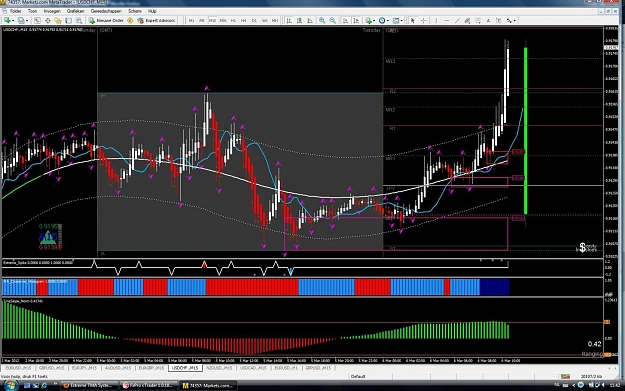This screenshot has width=625, height=391.
Task: Click the yellow MetaEditor icon
Action: pyautogui.click(x=130, y=20)
